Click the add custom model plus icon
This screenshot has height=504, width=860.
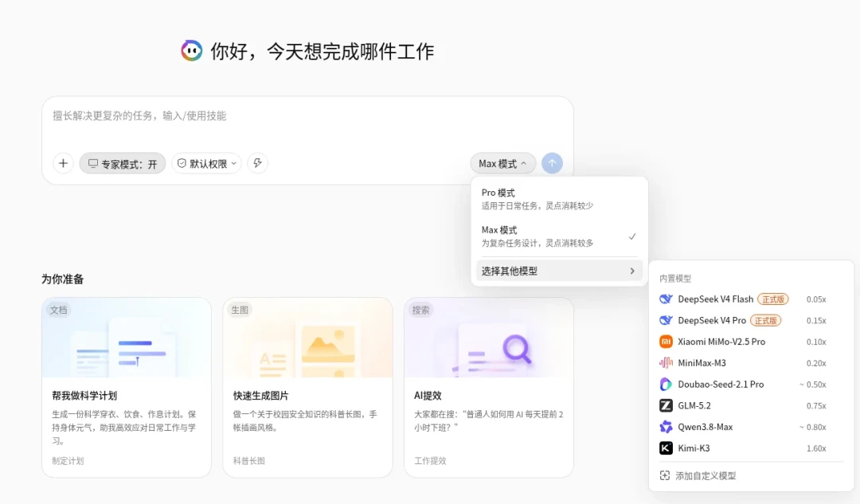tap(665, 475)
